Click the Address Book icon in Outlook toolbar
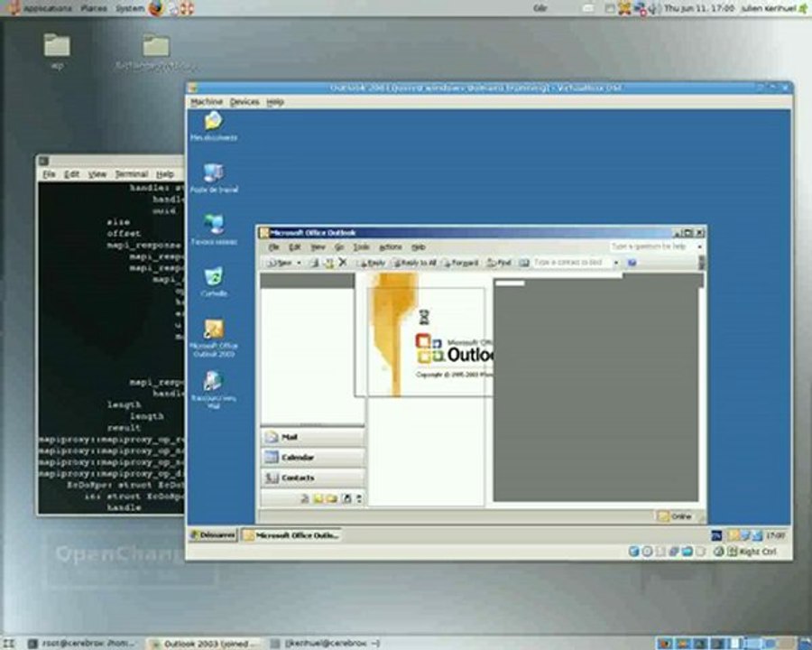The image size is (812, 650). pyautogui.click(x=524, y=263)
